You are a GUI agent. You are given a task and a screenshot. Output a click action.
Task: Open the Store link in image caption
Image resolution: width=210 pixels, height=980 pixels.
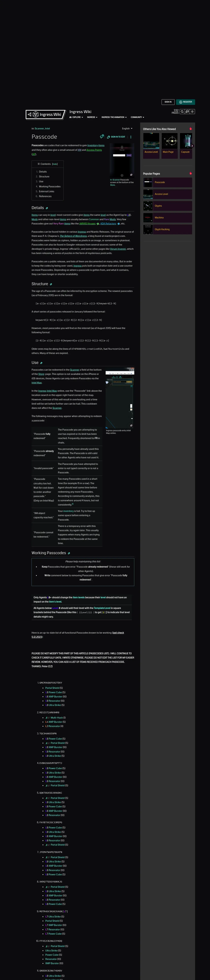112,185
